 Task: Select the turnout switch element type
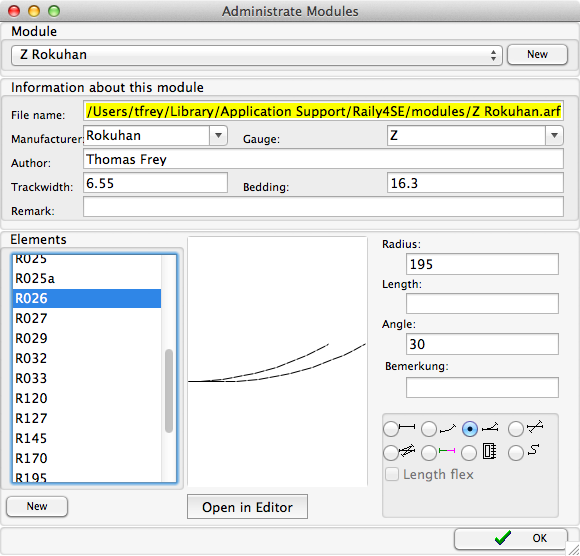470,429
